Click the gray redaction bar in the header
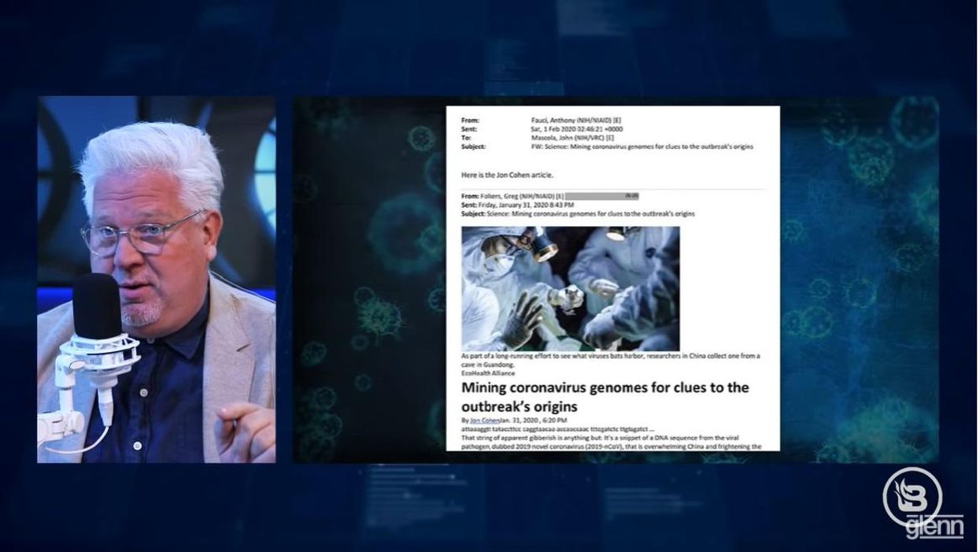The height and width of the screenshot is (552, 980). pyautogui.click(x=597, y=195)
